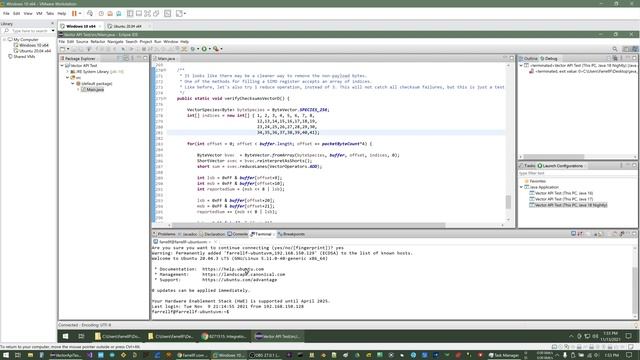
Task: Enter VMware full screen mode icon
Action: (x=147, y=13)
